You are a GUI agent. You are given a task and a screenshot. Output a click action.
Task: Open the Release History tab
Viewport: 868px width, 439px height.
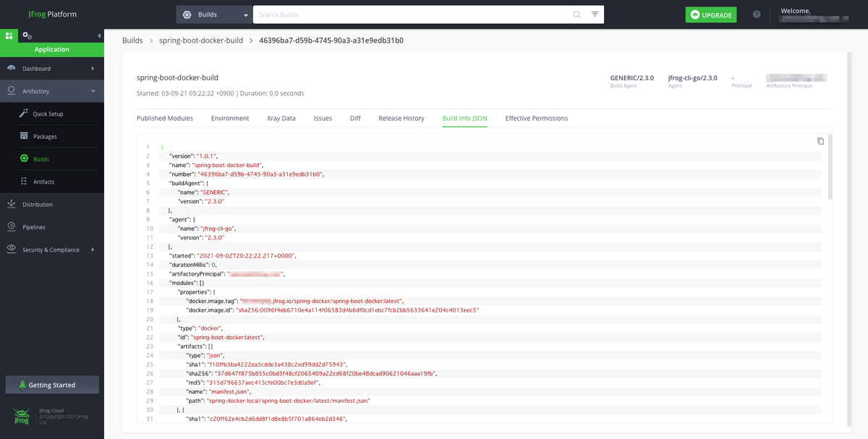(x=401, y=118)
